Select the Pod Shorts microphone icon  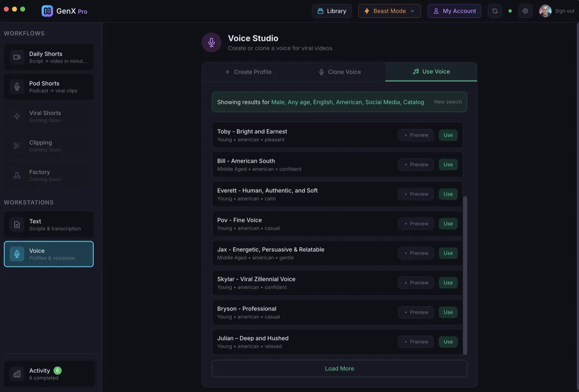point(16,86)
